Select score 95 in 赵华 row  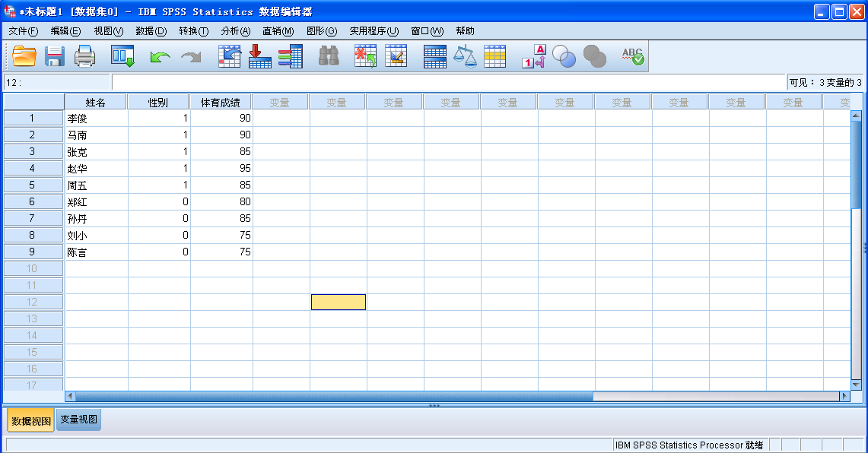221,168
